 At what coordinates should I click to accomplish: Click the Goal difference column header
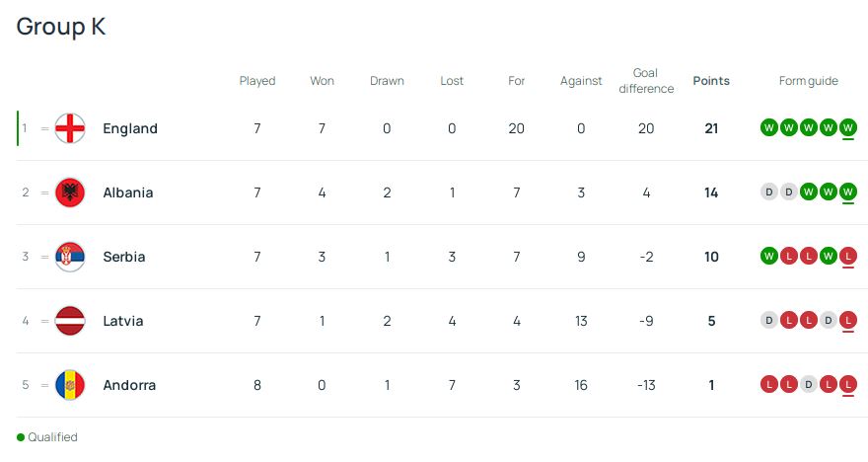point(646,81)
